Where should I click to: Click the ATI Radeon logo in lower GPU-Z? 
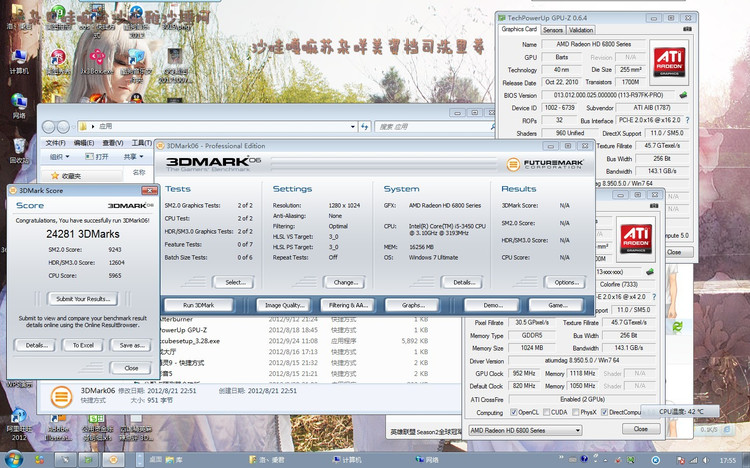click(636, 239)
